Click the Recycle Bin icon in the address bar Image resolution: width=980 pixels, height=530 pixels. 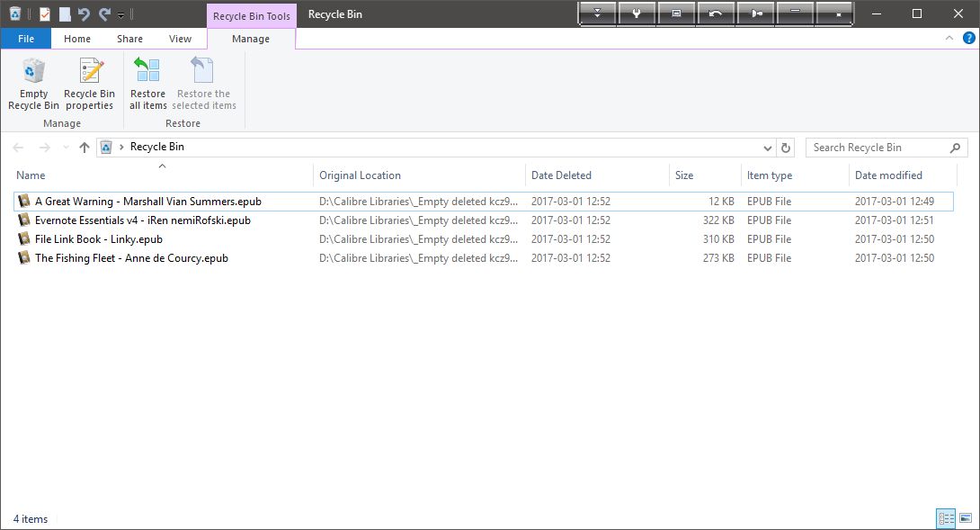click(106, 147)
